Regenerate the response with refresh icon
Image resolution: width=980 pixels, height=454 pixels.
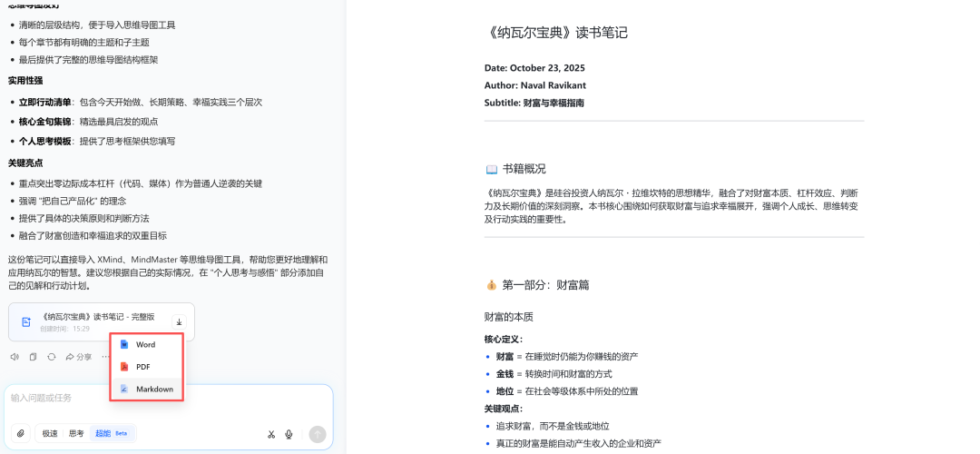[51, 357]
